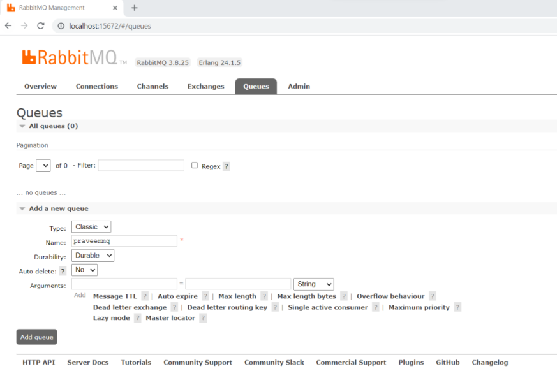Show help for Single active consumer
The height and width of the screenshot is (392, 557).
pos(375,307)
